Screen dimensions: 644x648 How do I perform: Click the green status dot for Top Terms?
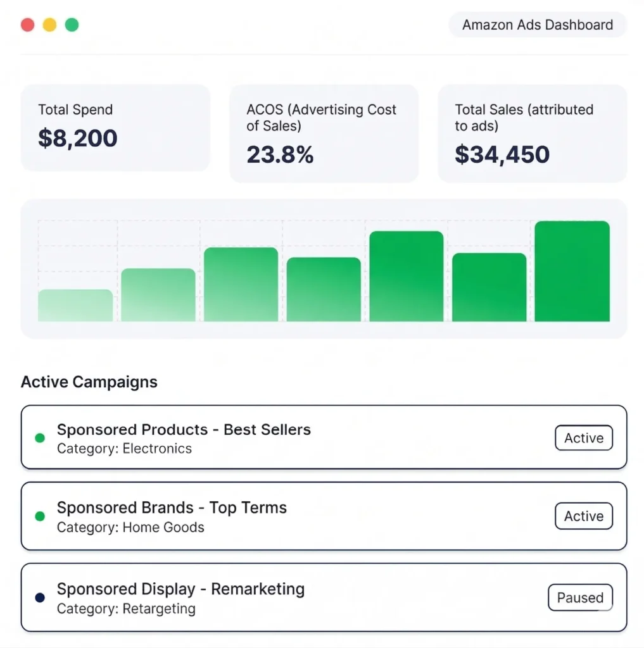(x=40, y=516)
